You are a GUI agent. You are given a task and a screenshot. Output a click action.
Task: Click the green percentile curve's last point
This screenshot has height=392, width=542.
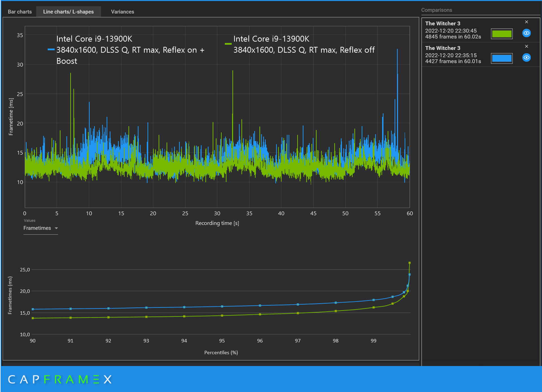(409, 263)
